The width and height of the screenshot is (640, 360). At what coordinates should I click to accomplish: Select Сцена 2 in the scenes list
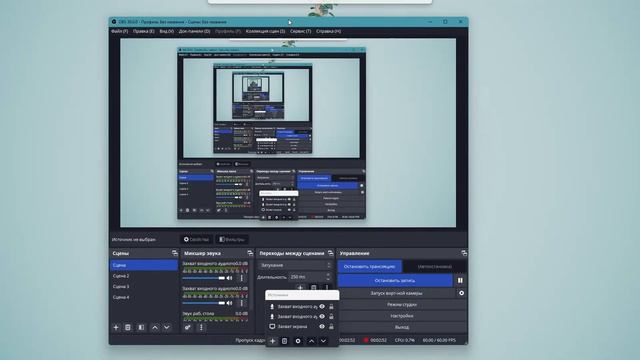144,276
